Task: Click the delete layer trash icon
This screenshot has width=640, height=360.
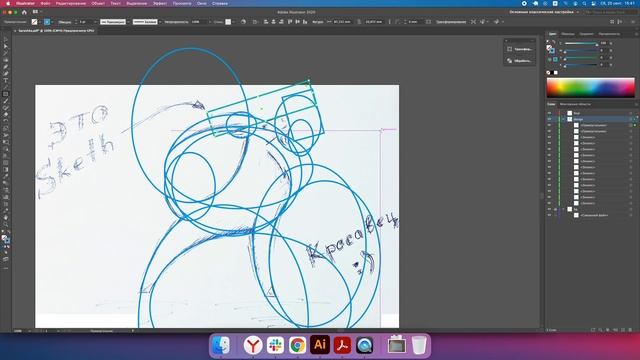Action: [x=631, y=330]
